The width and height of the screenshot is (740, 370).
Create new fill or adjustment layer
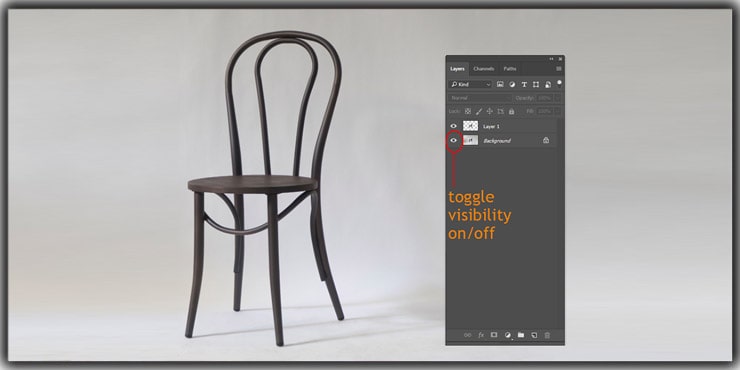point(508,335)
